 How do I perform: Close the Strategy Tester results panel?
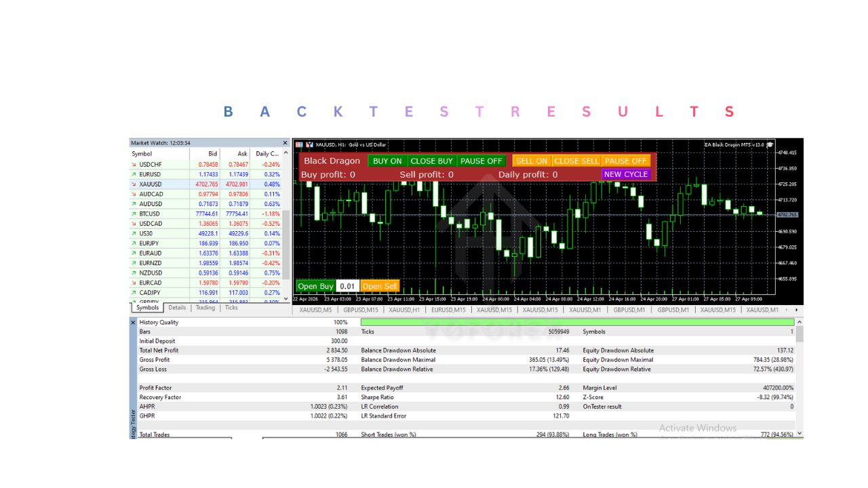(133, 323)
